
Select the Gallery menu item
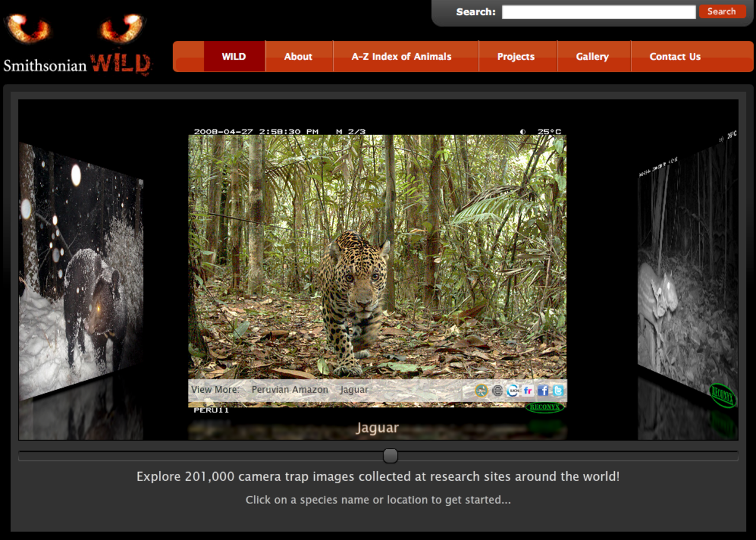point(592,57)
